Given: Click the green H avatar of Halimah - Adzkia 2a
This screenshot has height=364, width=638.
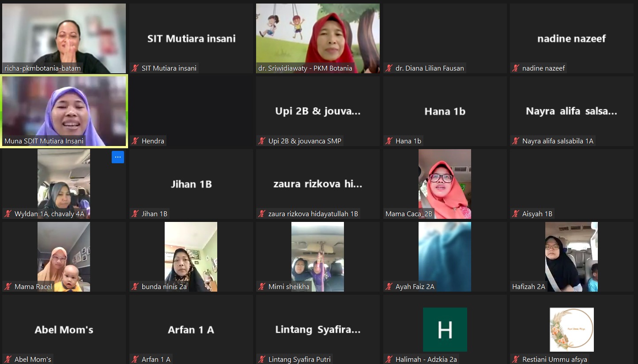Looking at the screenshot, I should 445,330.
